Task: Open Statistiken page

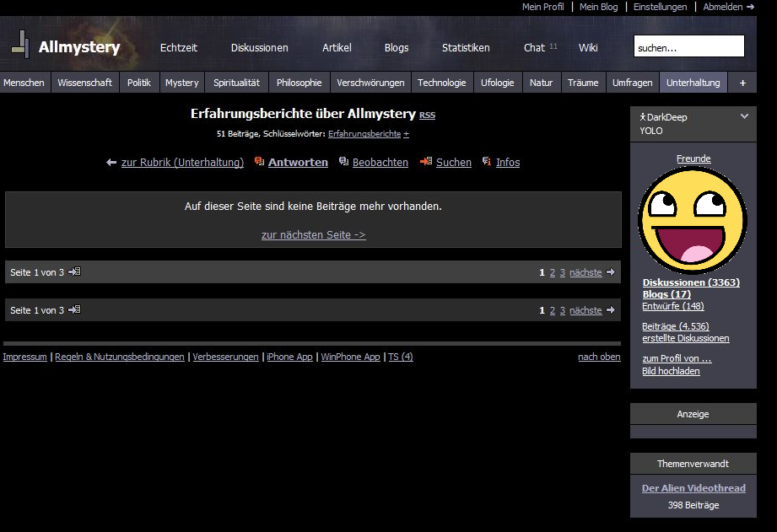Action: click(x=466, y=47)
